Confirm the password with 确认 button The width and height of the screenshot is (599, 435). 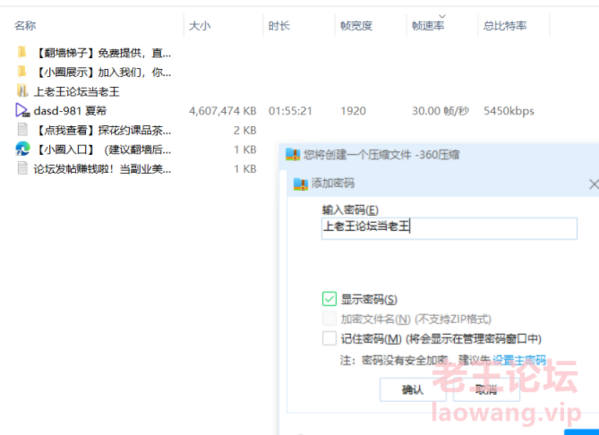[x=413, y=390]
